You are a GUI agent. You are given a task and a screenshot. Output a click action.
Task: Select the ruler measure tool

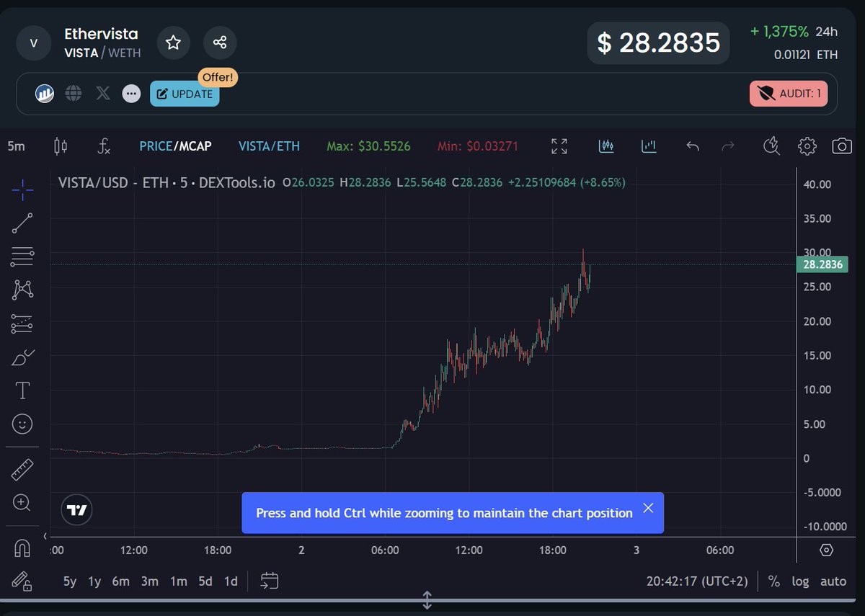pos(22,469)
